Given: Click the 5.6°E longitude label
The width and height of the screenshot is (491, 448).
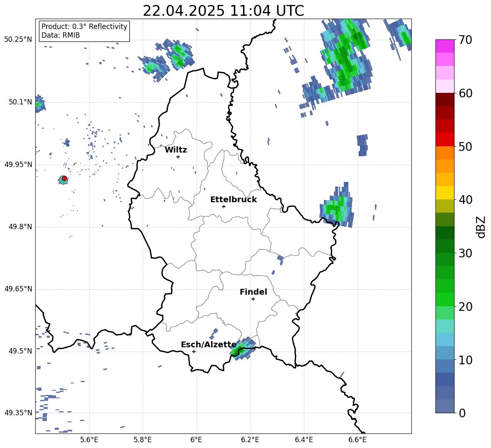Looking at the screenshot, I should point(89,440).
